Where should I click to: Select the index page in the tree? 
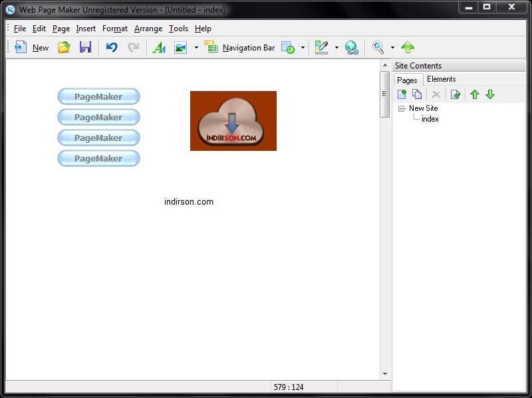pyautogui.click(x=430, y=119)
